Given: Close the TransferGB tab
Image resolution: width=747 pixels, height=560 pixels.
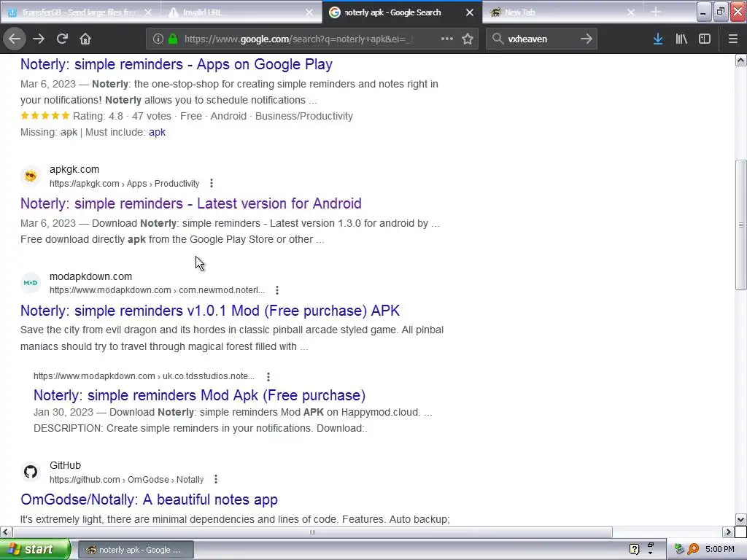Looking at the screenshot, I should (148, 12).
